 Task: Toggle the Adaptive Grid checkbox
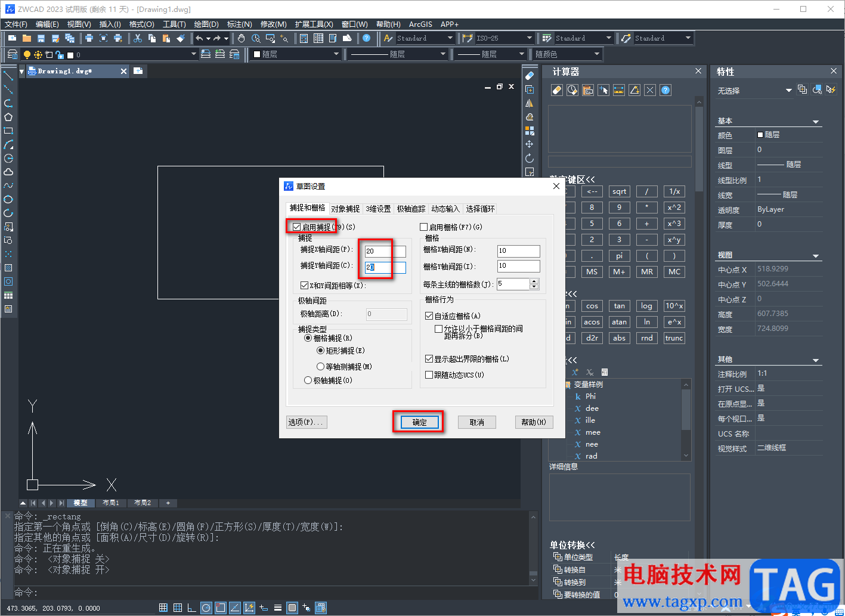(429, 316)
